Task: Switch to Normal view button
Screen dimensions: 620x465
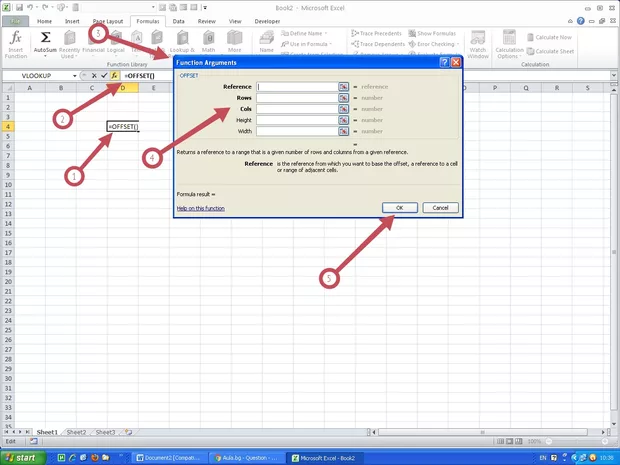Action: pyautogui.click(x=501, y=441)
